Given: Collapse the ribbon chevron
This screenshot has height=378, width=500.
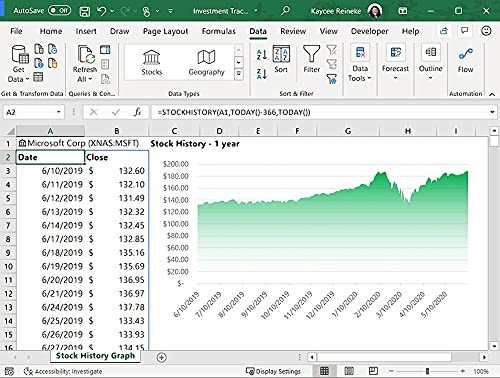Looking at the screenshot, I should (492, 94).
